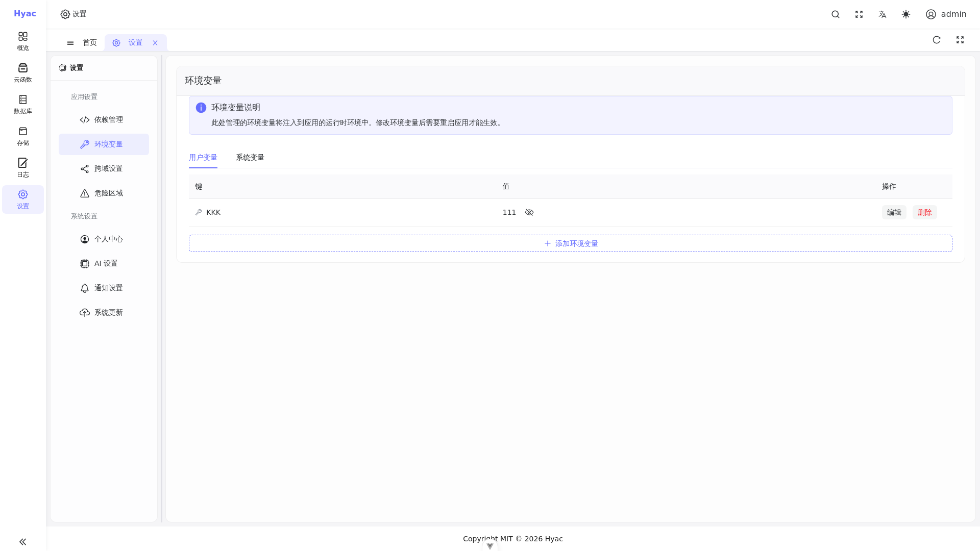The image size is (980, 551).
Task: Open the admin user menu
Action: click(x=946, y=14)
